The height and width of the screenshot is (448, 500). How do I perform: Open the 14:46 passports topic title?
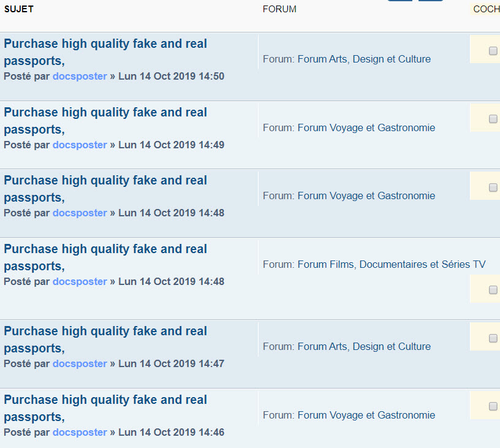[x=105, y=408]
